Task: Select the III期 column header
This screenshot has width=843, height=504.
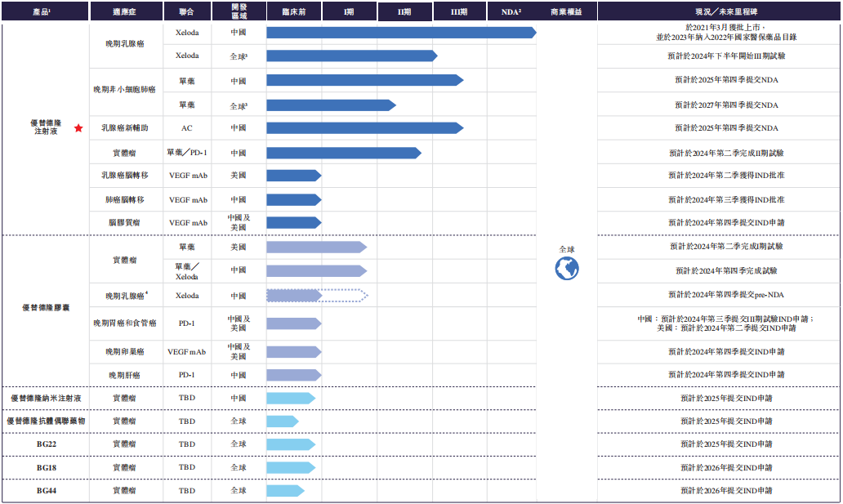Action: click(459, 11)
